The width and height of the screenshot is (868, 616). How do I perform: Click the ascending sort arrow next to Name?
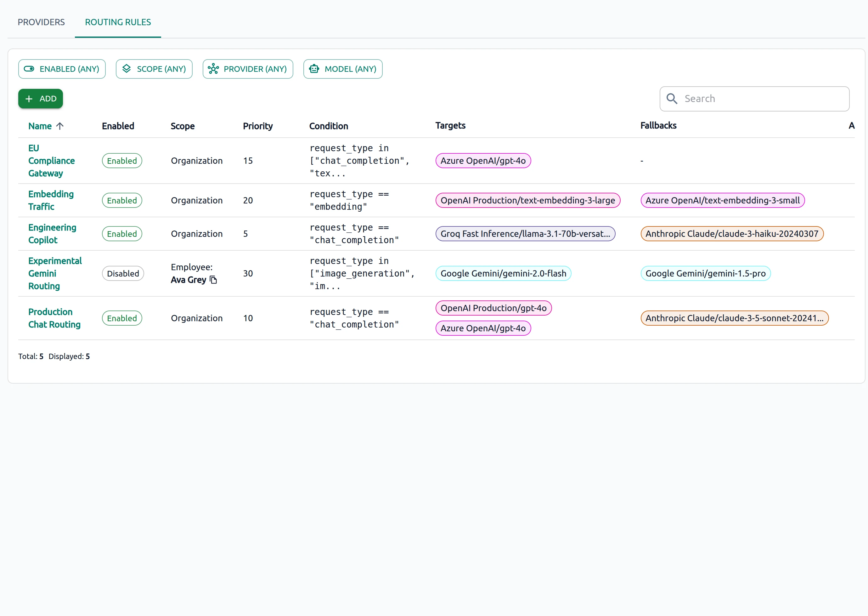pyautogui.click(x=59, y=126)
